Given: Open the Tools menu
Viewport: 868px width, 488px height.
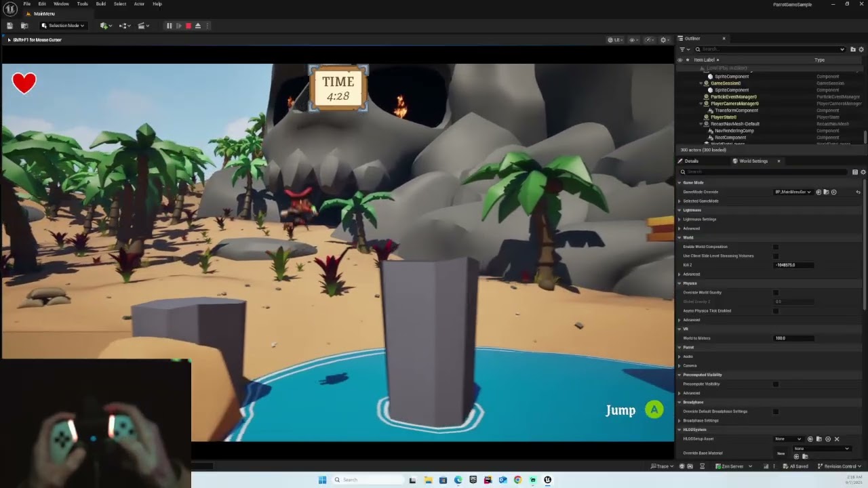Looking at the screenshot, I should pyautogui.click(x=82, y=4).
